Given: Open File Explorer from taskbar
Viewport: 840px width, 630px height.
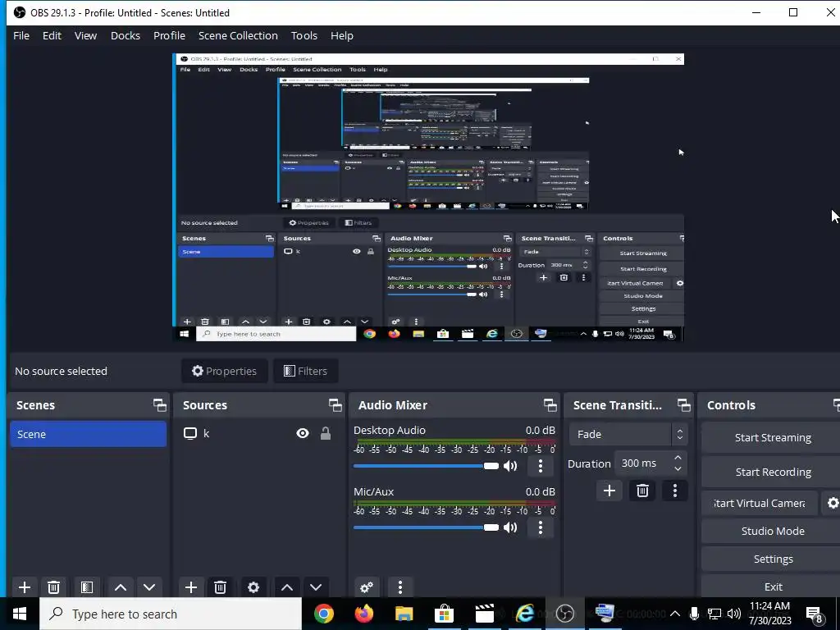Looking at the screenshot, I should (404, 614).
